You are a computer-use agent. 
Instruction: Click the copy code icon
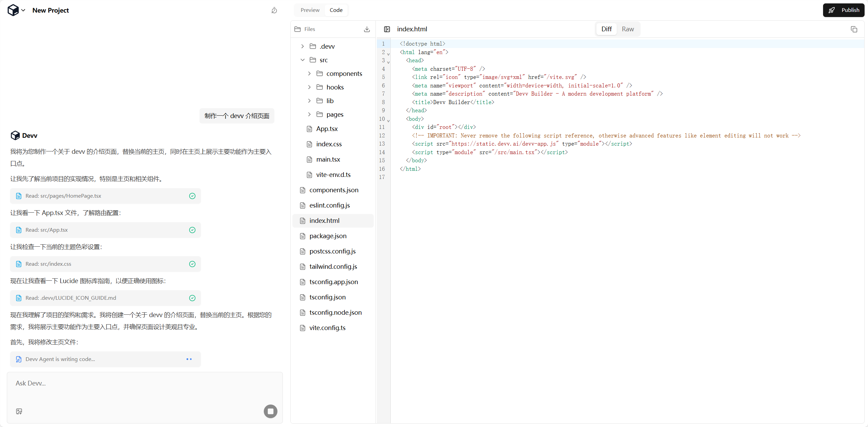pyautogui.click(x=854, y=29)
